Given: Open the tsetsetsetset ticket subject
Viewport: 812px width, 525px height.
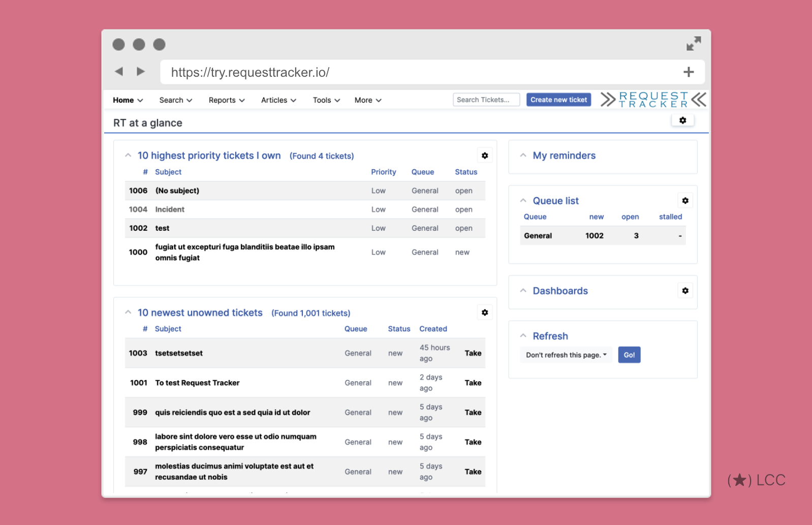Looking at the screenshot, I should click(179, 353).
